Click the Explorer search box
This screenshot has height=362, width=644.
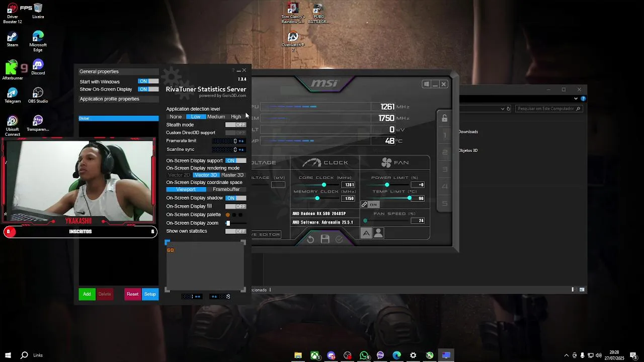(549, 109)
